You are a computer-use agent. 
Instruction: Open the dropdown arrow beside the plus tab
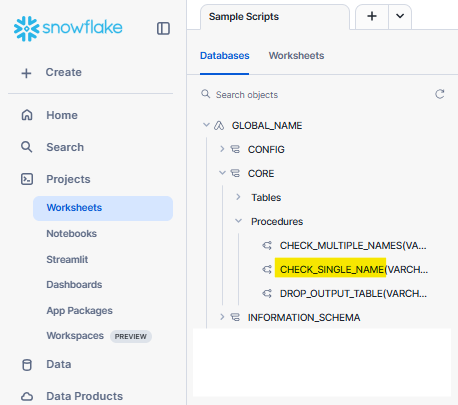click(x=400, y=16)
